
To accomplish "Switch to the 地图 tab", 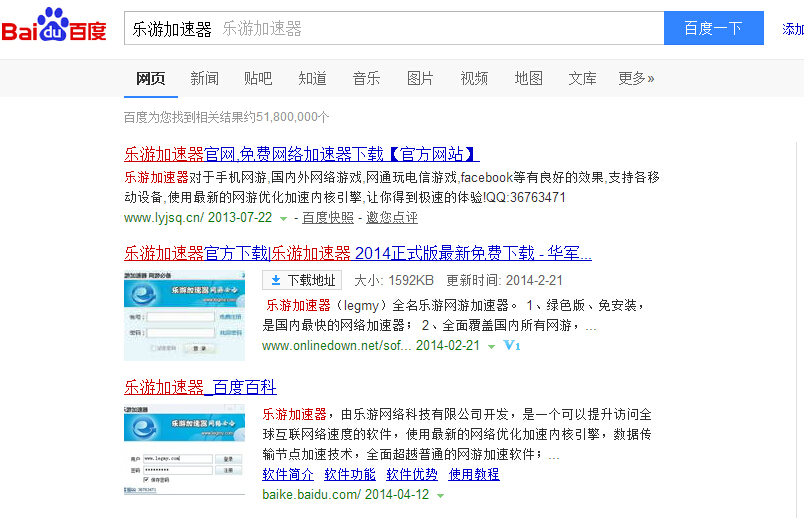I will pos(528,78).
